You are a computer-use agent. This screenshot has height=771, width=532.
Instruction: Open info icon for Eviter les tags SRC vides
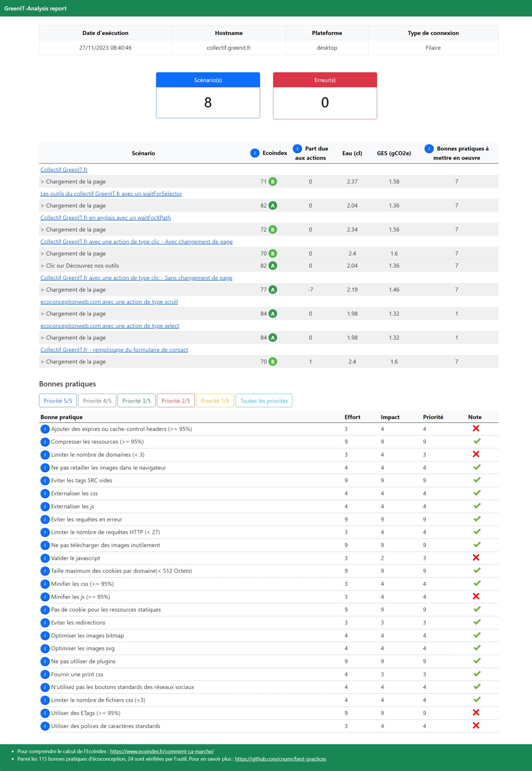pos(45,481)
